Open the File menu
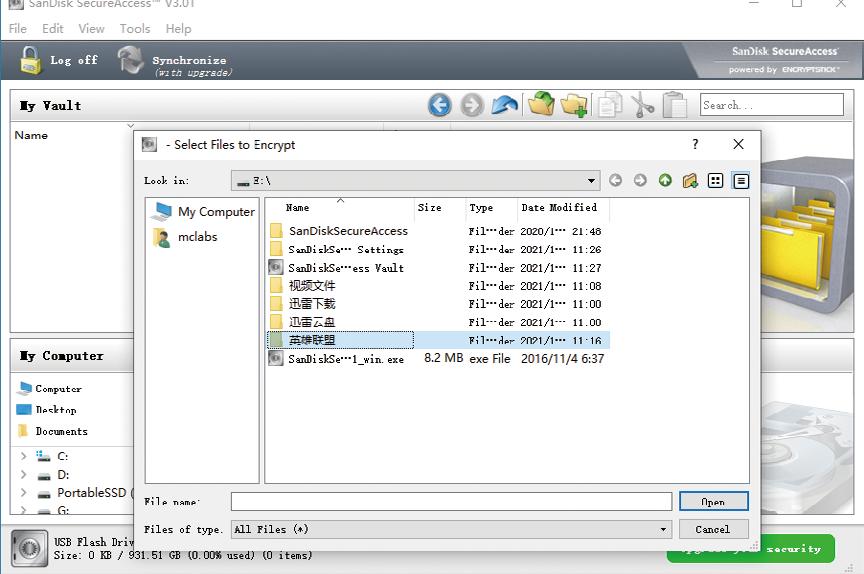The image size is (864, 574). click(18, 29)
